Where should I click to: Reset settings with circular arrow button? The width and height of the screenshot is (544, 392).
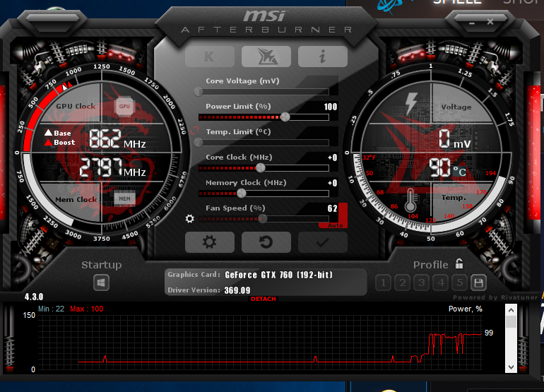point(266,242)
